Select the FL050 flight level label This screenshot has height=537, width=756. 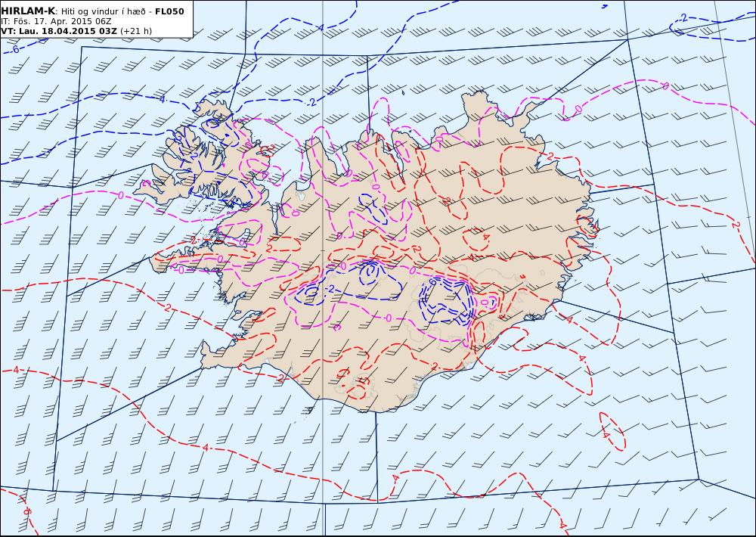169,11
